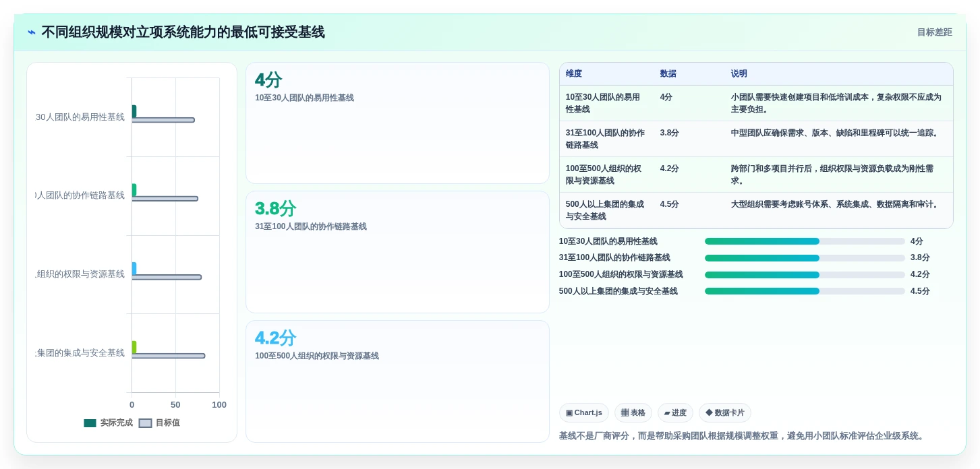Click progress bar for 31至100人团队的协作链路基线

coord(805,258)
